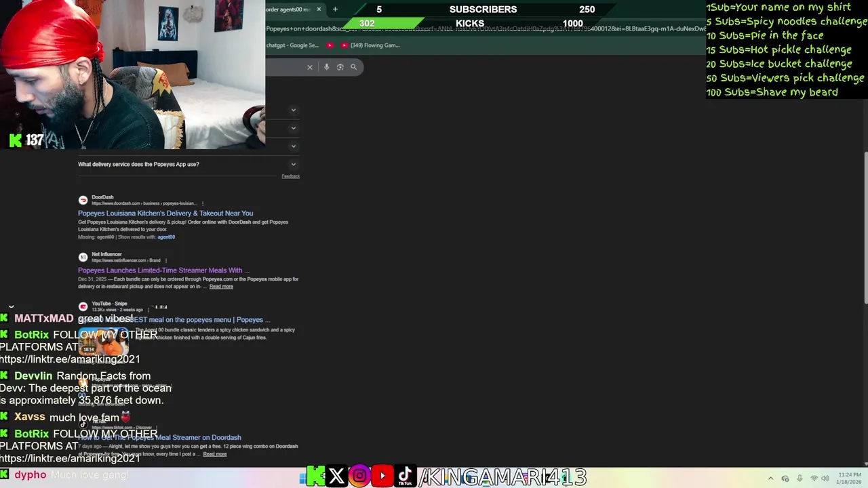Click the 'Dec 31, 2025' snippet date

[93, 279]
